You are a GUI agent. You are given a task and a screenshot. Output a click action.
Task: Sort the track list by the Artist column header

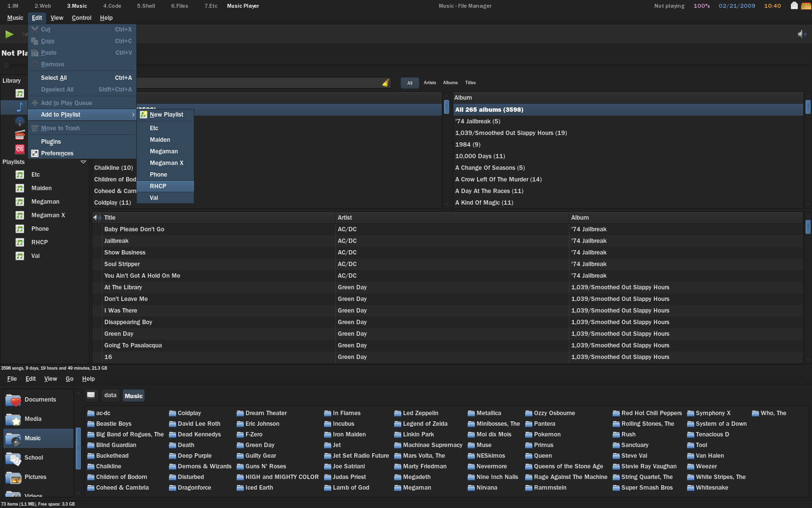(x=452, y=218)
